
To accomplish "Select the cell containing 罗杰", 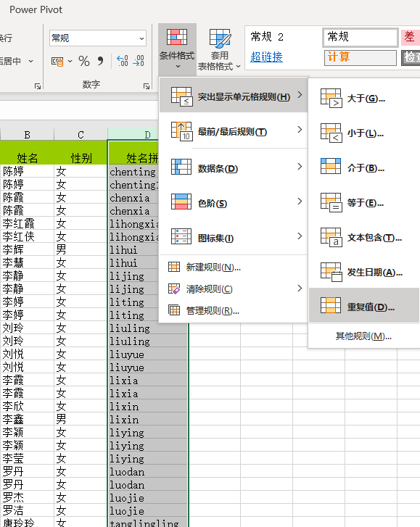I will (x=28, y=498).
